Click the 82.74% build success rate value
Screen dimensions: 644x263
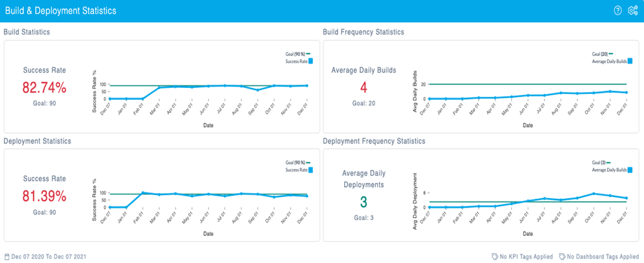tap(44, 87)
